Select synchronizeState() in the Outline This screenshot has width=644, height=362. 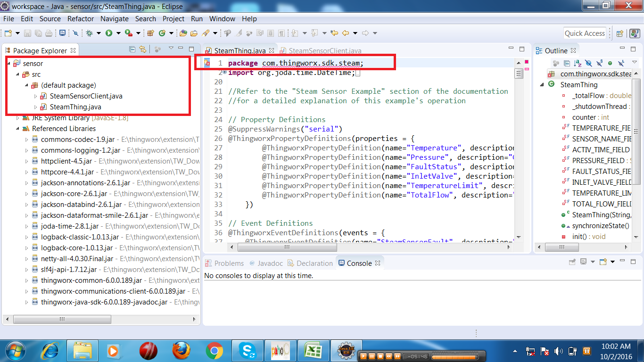point(601,226)
